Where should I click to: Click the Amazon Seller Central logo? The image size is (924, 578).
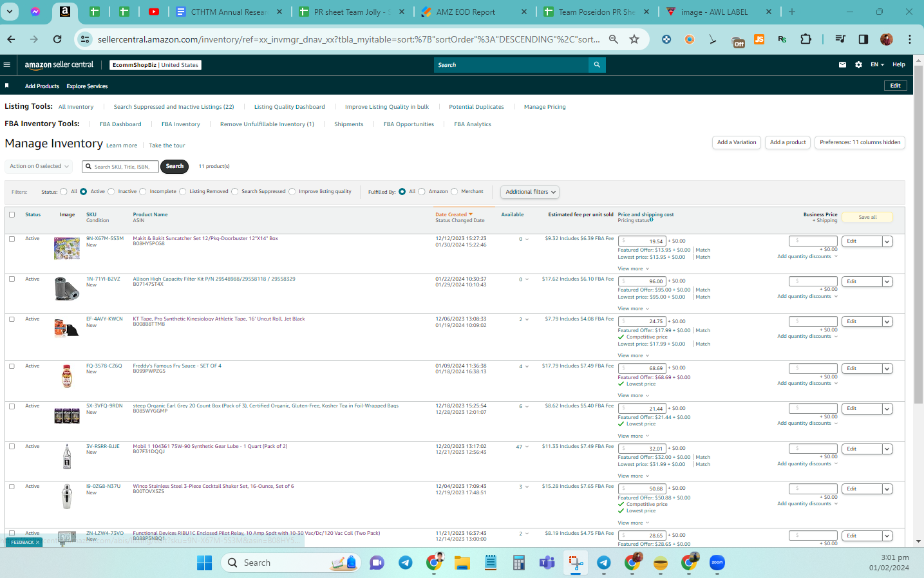click(x=59, y=65)
